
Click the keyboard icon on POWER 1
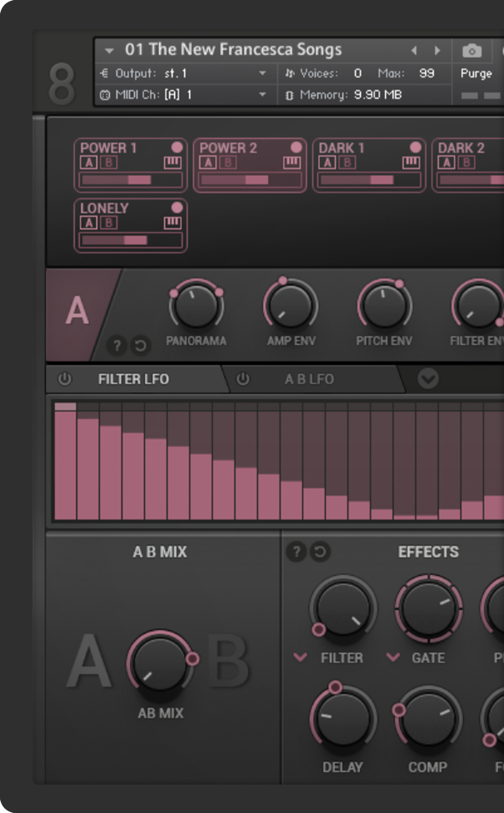point(172,163)
